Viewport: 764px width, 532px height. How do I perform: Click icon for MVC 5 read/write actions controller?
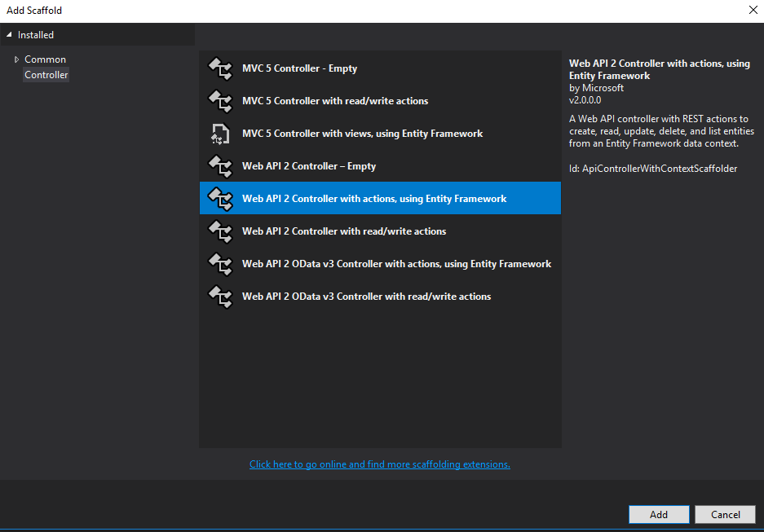click(220, 101)
